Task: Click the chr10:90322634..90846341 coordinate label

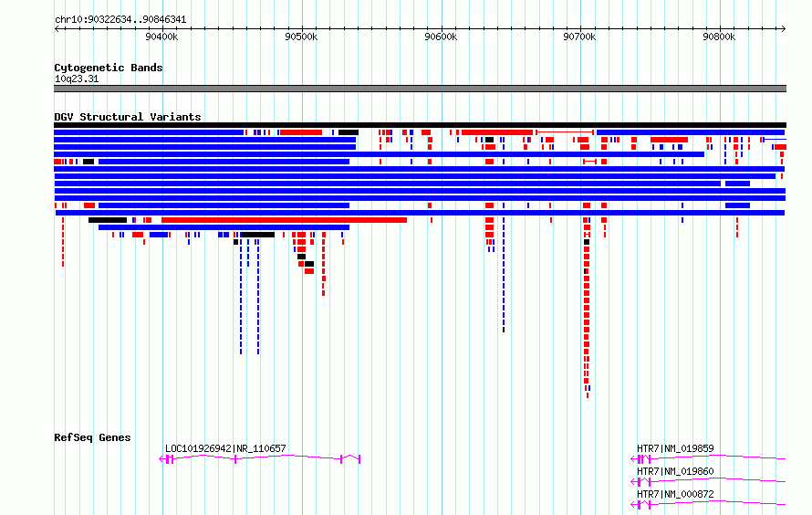Action: tap(120, 19)
